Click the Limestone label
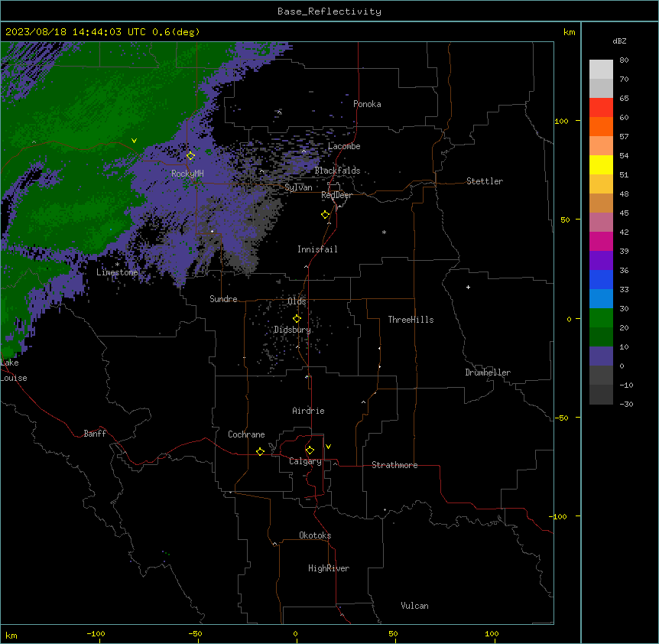 [x=117, y=272]
